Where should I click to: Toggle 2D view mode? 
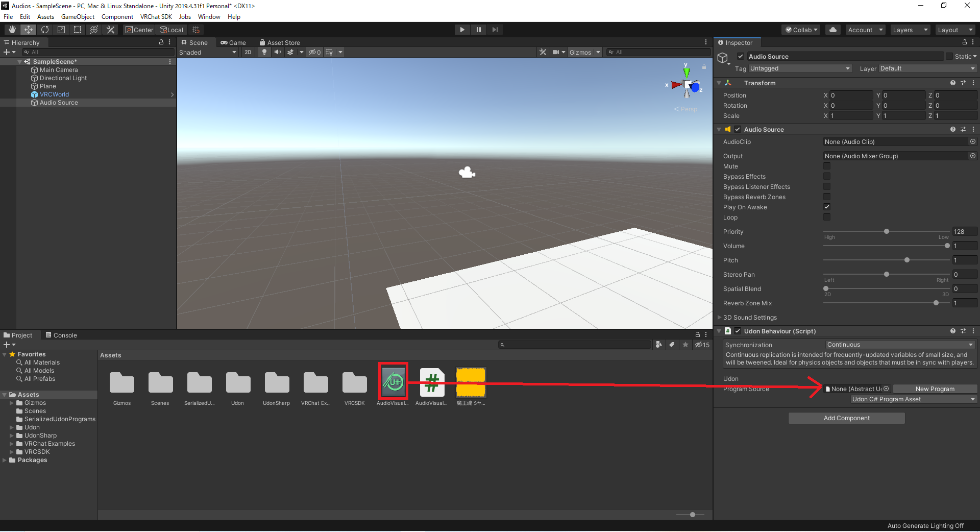pos(248,52)
